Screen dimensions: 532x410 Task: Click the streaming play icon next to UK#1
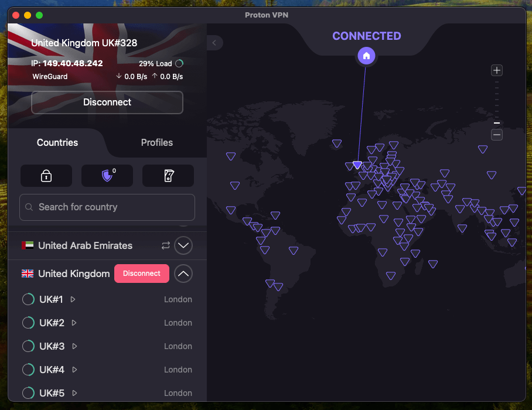click(73, 299)
